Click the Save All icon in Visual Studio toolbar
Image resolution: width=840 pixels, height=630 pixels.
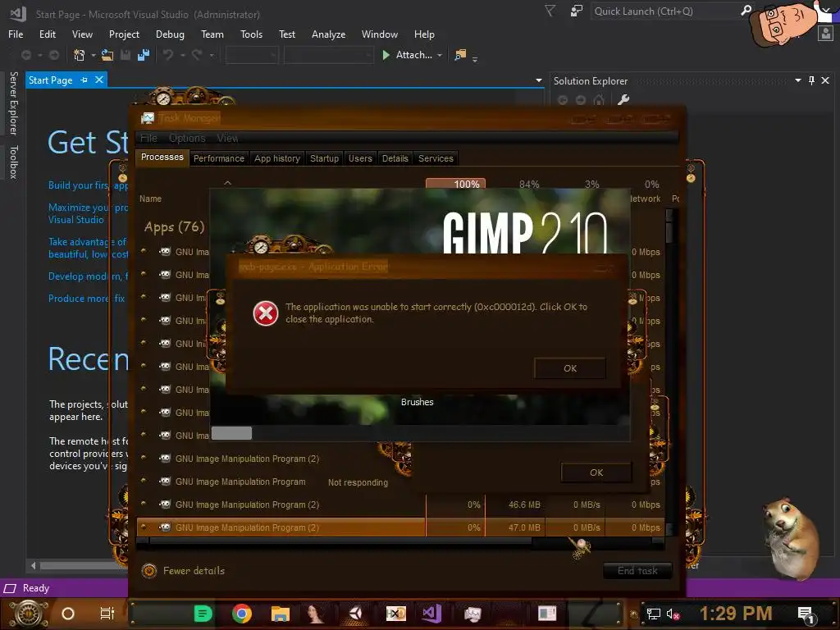(x=144, y=55)
